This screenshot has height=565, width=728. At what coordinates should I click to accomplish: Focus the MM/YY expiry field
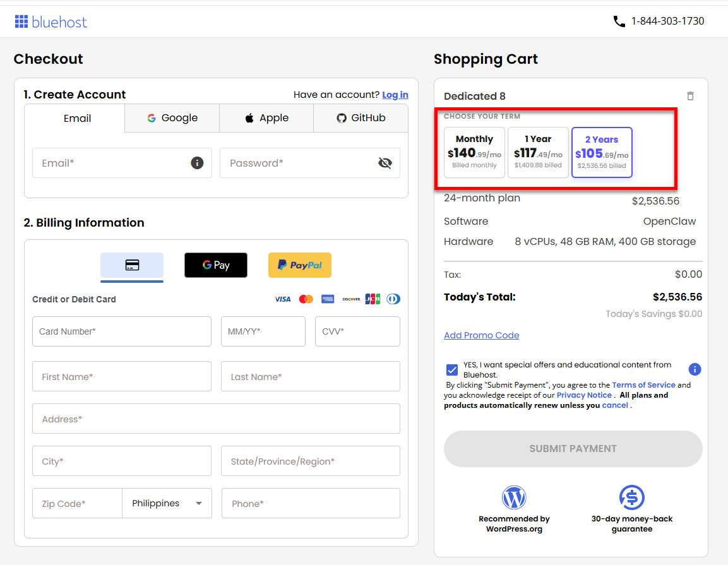coord(263,331)
